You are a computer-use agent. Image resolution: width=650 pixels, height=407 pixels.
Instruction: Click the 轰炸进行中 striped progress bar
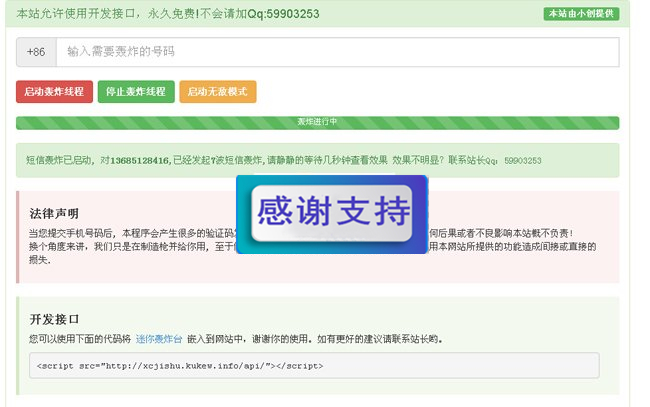tap(318, 123)
